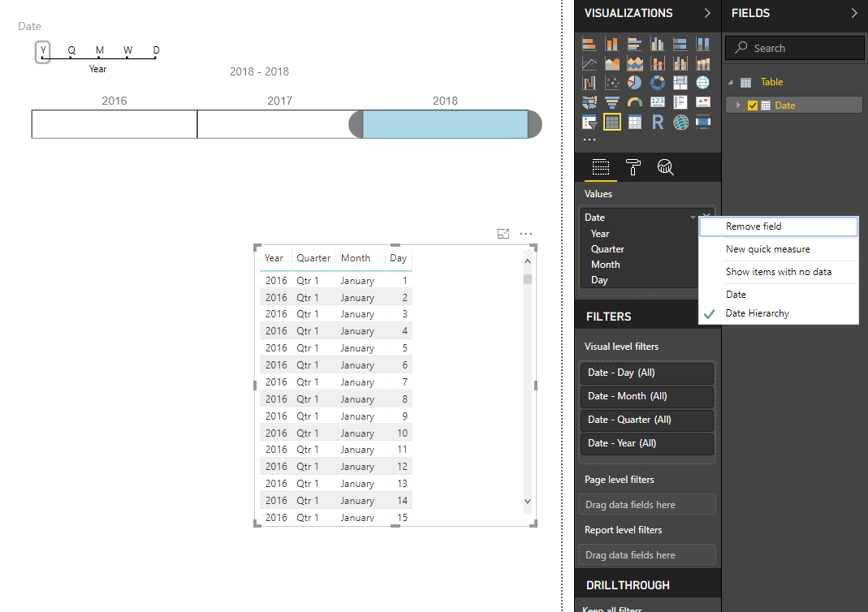Select the stacked column chart visualization
The width and height of the screenshot is (868, 612).
click(611, 44)
